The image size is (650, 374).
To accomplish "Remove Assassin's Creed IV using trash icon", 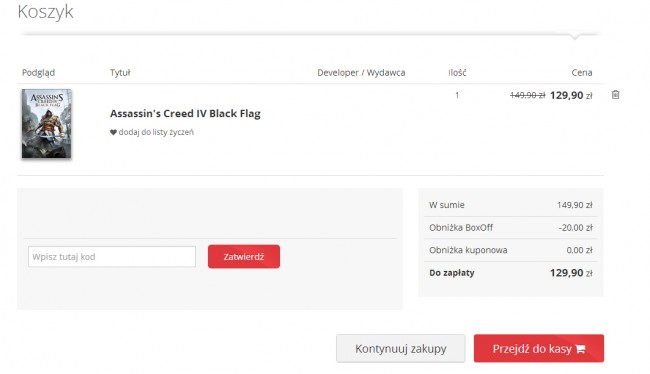I will pos(615,95).
